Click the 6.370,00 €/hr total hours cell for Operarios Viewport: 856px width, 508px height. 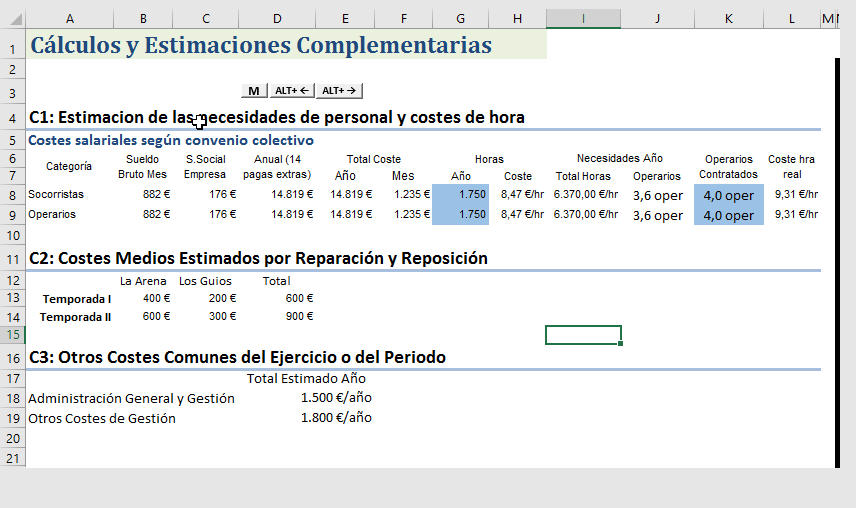pos(586,215)
